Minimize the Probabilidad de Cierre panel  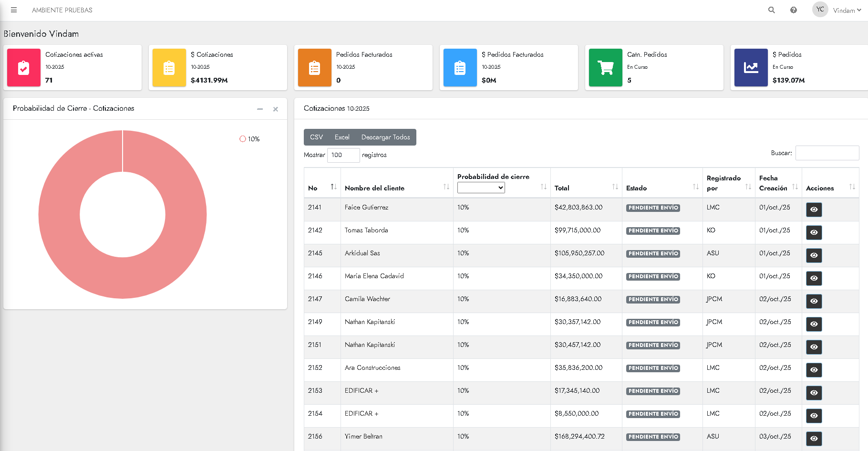point(260,109)
